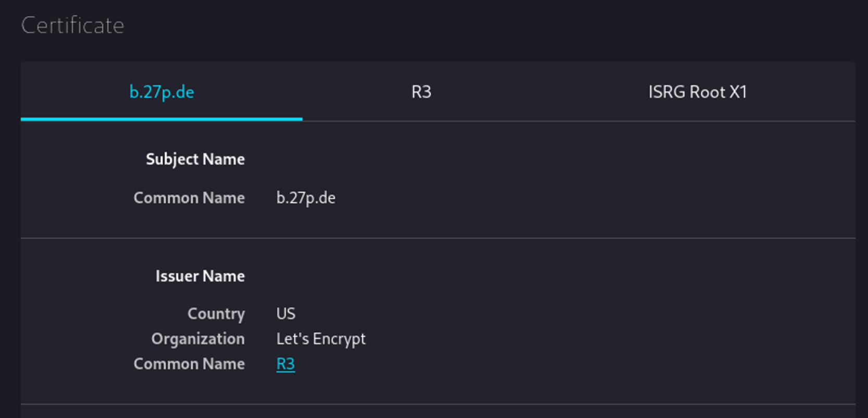Click the Country field label
Screen dimensions: 868x418
(x=216, y=314)
